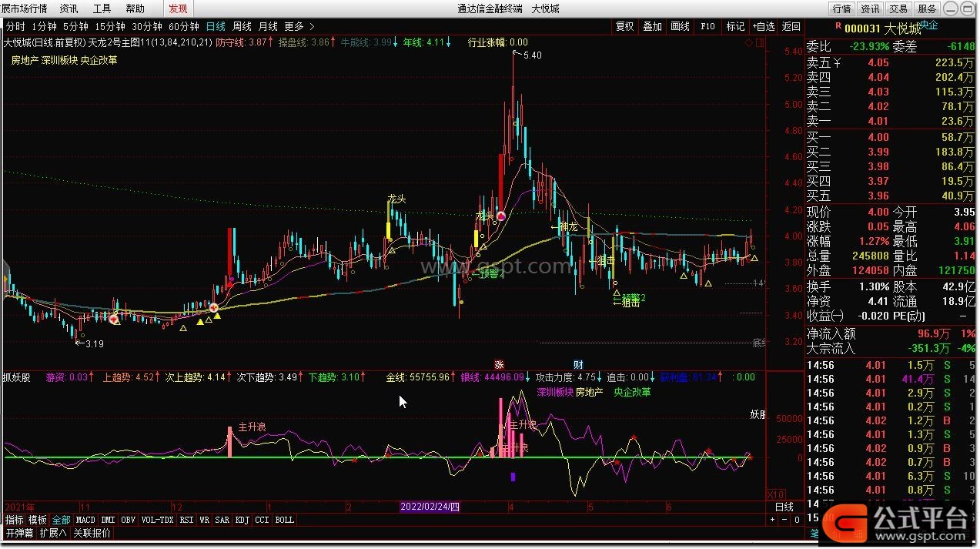Toggle the 开弹幕 option
This screenshot has width=980, height=549.
pos(19,533)
